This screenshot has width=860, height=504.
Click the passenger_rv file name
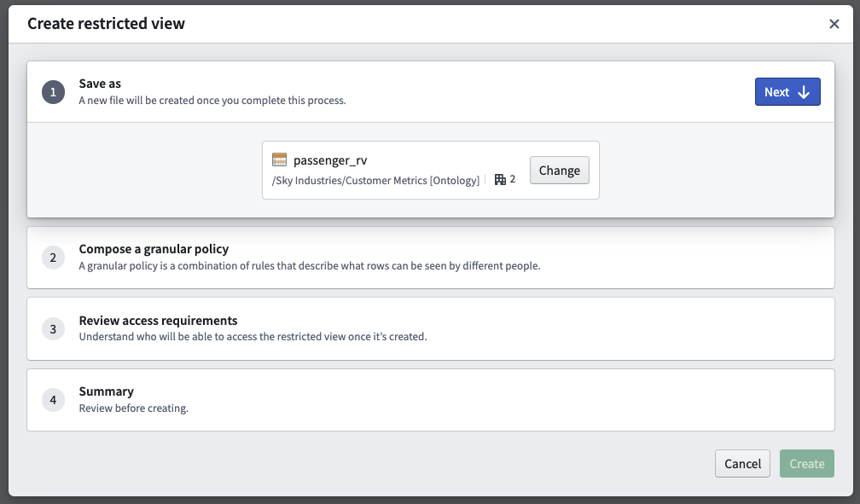click(x=330, y=160)
